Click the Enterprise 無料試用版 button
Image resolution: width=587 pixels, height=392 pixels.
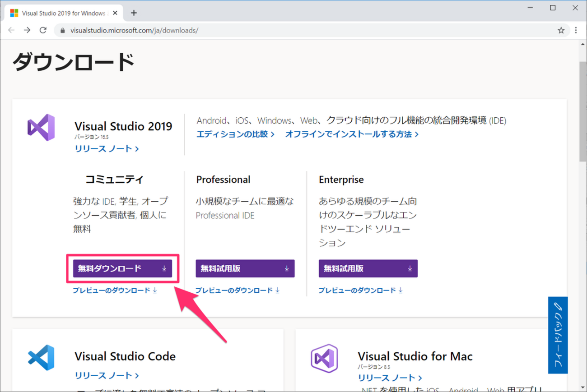pos(368,268)
